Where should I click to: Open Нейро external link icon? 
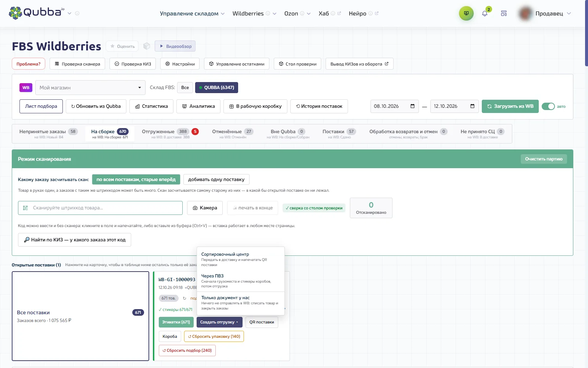(377, 13)
